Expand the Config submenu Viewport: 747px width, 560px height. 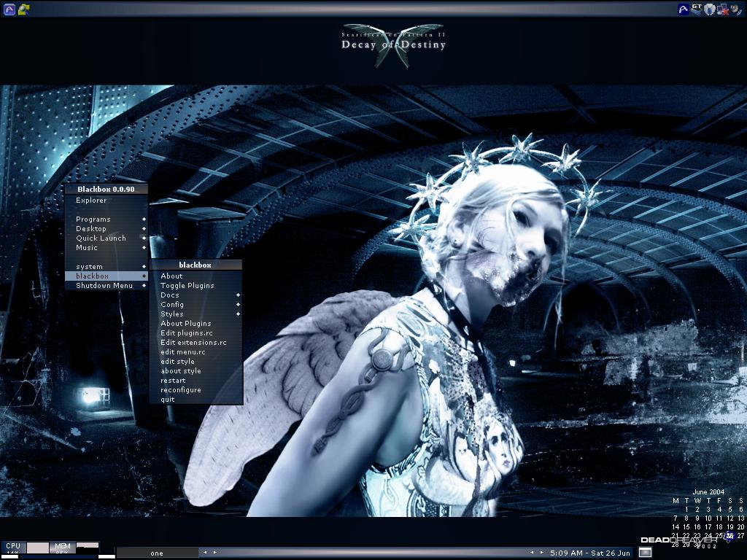(x=196, y=305)
